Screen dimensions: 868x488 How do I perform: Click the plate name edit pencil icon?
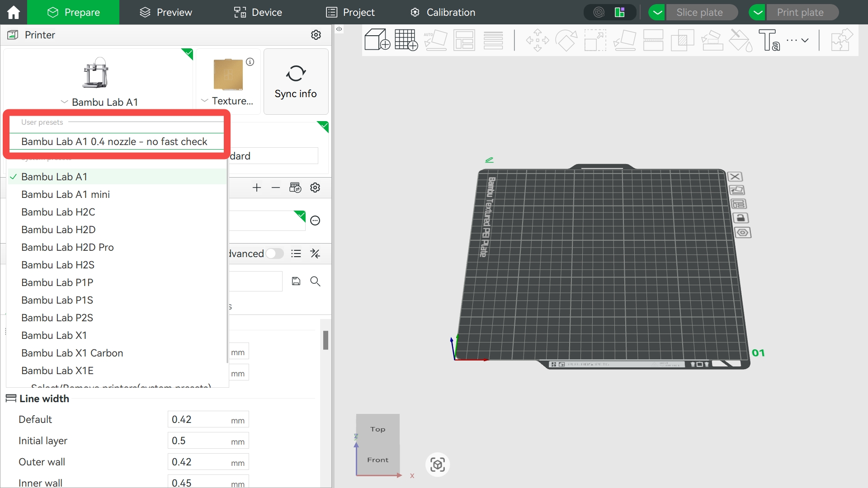click(489, 160)
